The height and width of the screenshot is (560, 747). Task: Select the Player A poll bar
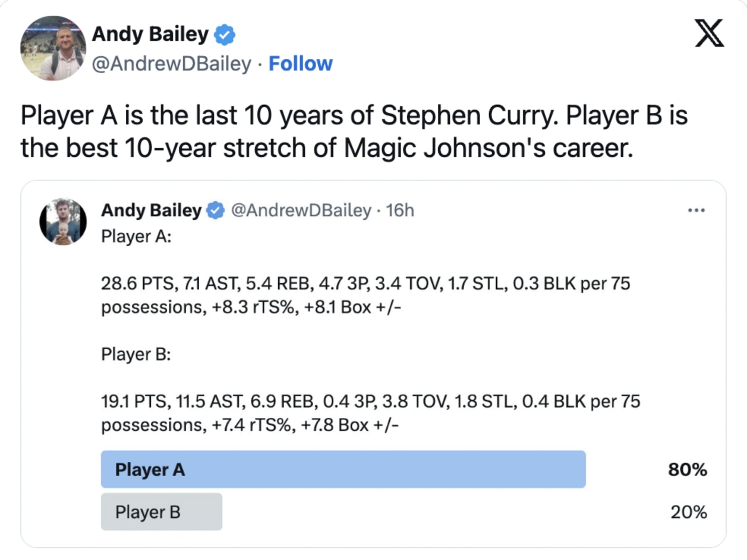[x=343, y=469]
